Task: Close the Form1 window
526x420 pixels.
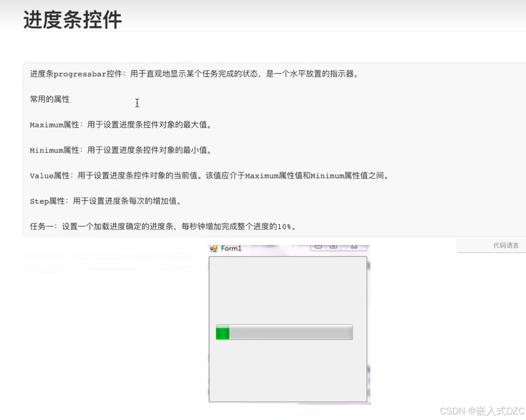Action: click(x=354, y=247)
